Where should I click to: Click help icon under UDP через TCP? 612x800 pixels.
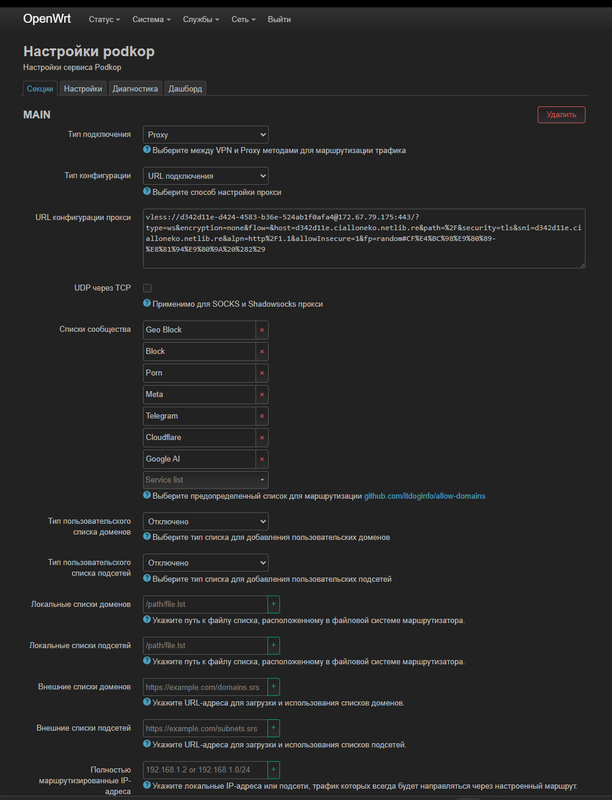pyautogui.click(x=147, y=304)
